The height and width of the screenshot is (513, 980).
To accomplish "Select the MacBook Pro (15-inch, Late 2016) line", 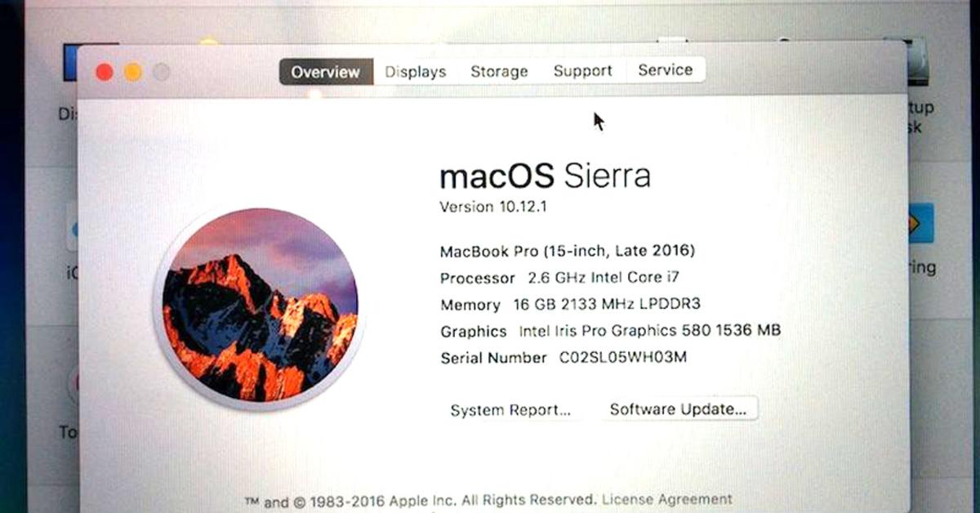I will [568, 251].
